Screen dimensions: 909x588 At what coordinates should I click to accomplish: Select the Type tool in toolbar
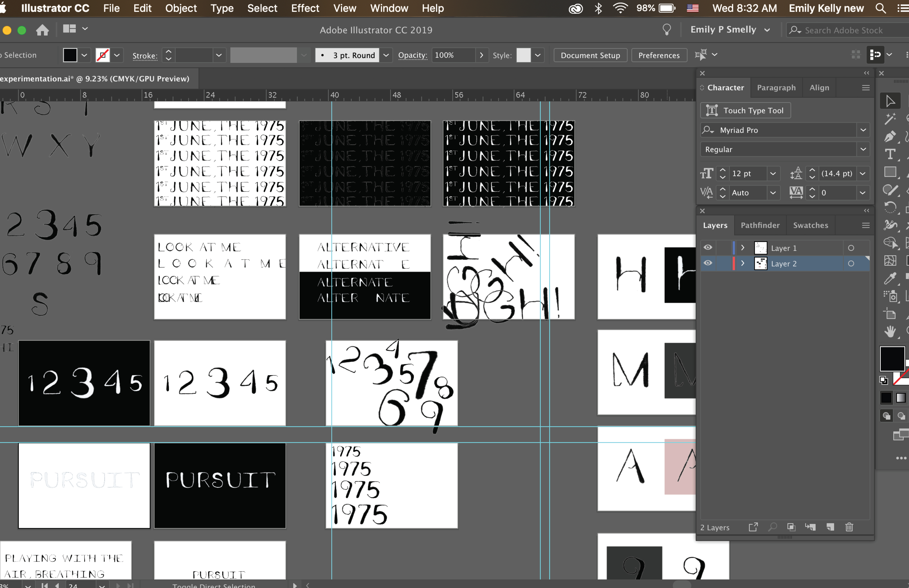[890, 154]
